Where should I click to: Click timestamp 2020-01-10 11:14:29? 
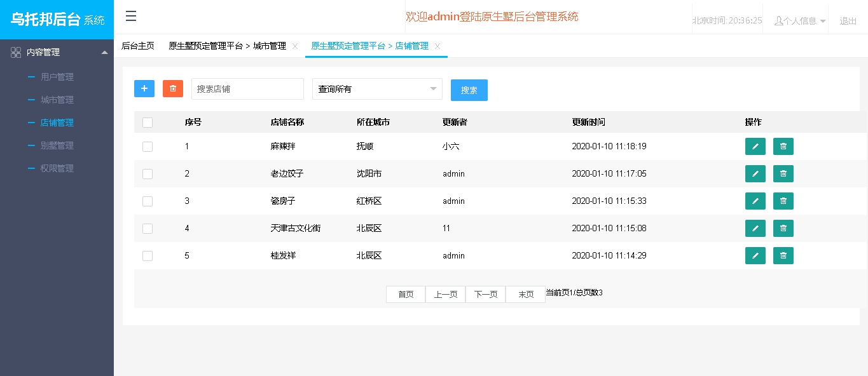pos(609,255)
